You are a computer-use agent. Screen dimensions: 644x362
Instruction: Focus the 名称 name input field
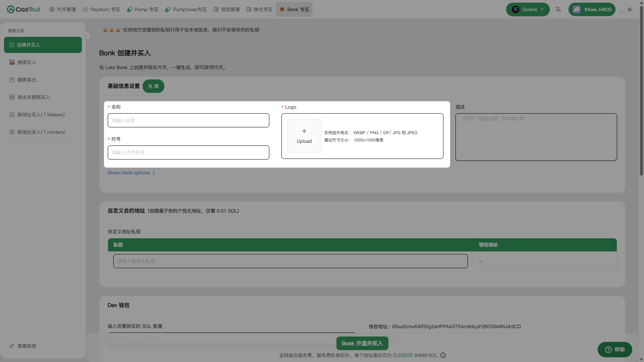pos(189,120)
